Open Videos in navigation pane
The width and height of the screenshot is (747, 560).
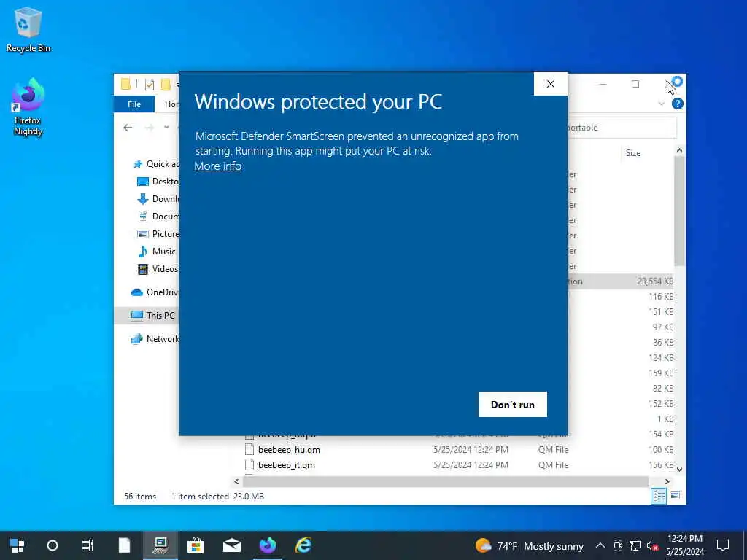pyautogui.click(x=158, y=269)
